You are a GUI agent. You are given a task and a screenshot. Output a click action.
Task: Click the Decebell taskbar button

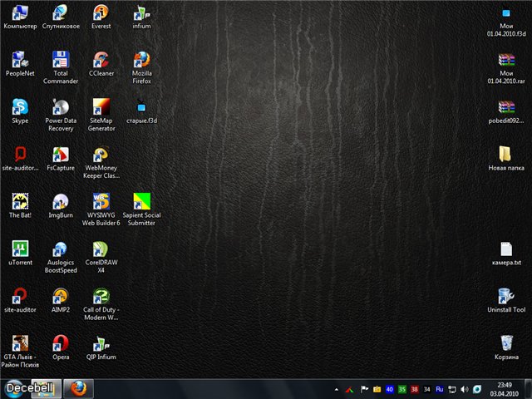coord(45,389)
